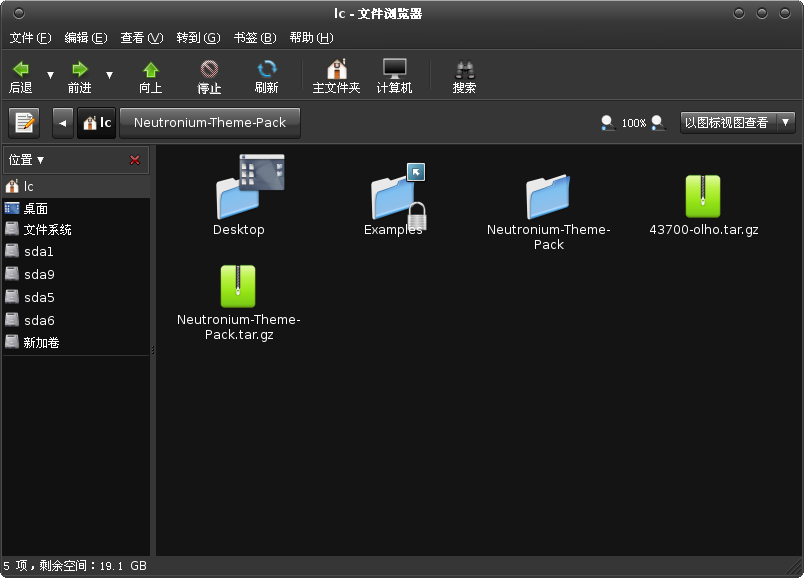Image resolution: width=804 pixels, height=578 pixels.
Task: Select the sda6 drive
Action: coord(76,321)
